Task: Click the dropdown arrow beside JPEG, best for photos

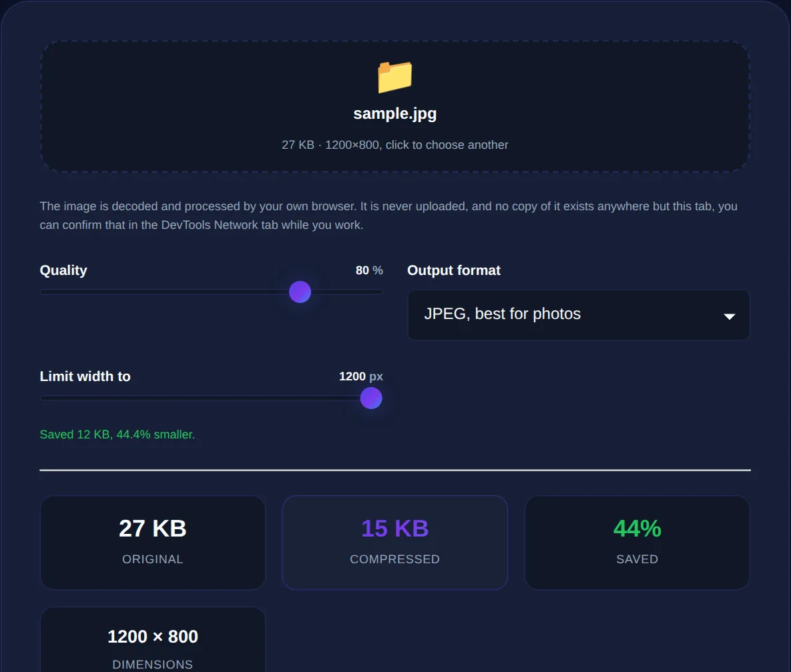Action: tap(730, 316)
